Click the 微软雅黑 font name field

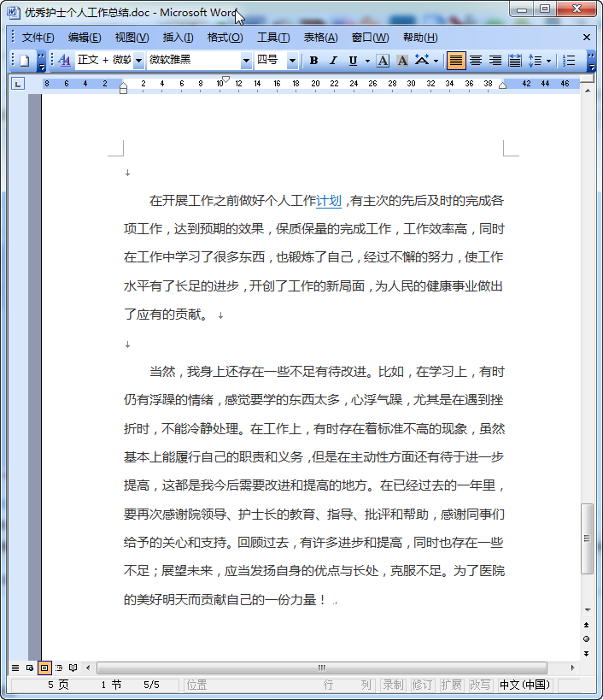pos(194,60)
